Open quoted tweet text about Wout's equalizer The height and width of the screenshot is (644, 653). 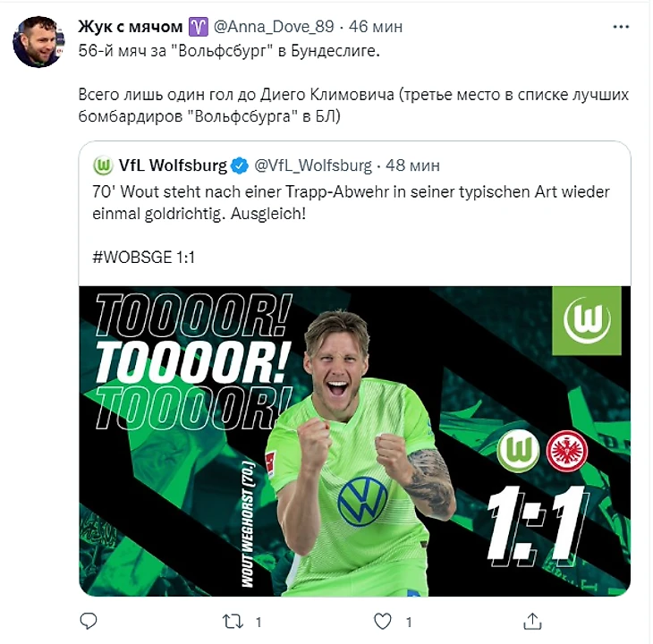tap(351, 203)
